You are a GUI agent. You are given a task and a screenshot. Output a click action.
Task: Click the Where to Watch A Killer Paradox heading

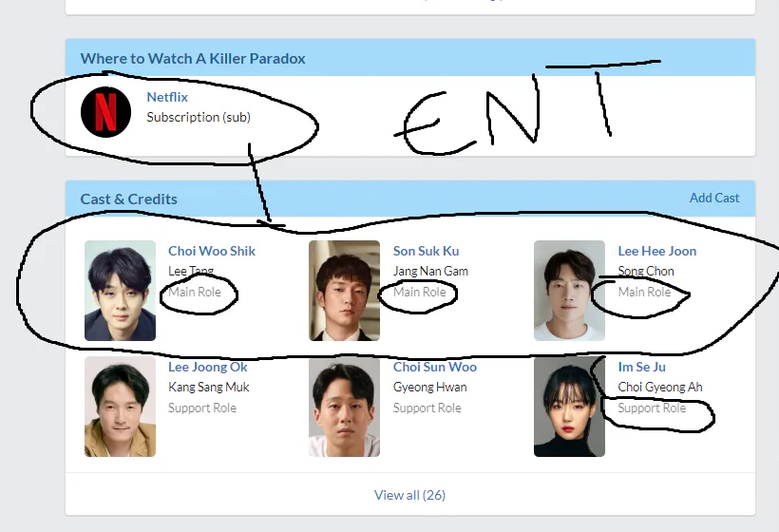pyautogui.click(x=193, y=58)
